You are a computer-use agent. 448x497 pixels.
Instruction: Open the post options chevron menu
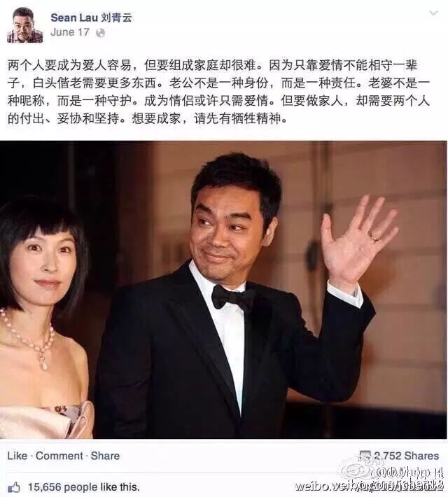coord(433,13)
